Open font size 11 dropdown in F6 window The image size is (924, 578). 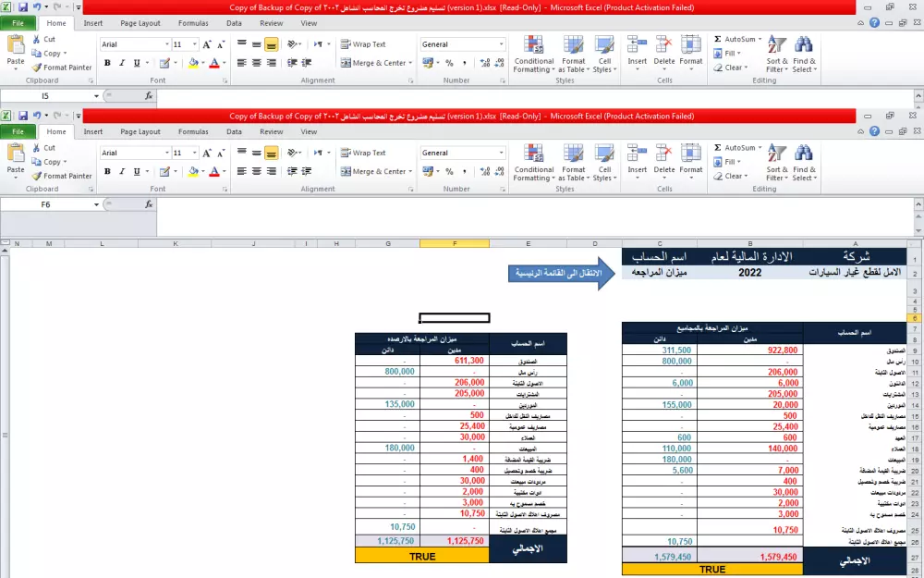click(x=194, y=153)
